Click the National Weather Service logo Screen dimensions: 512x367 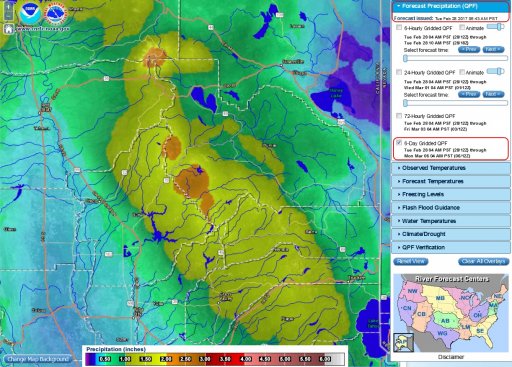click(x=56, y=14)
